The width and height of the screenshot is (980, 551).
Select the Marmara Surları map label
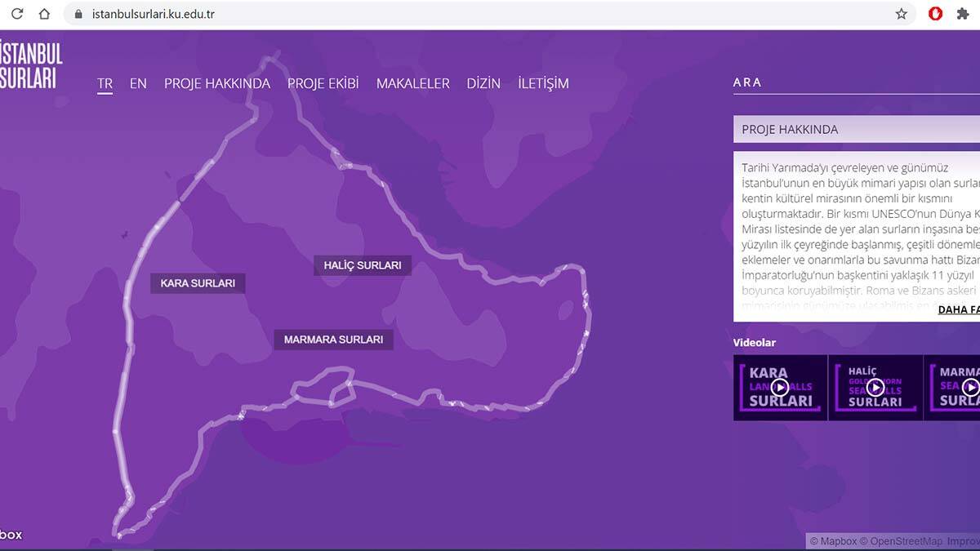(333, 340)
